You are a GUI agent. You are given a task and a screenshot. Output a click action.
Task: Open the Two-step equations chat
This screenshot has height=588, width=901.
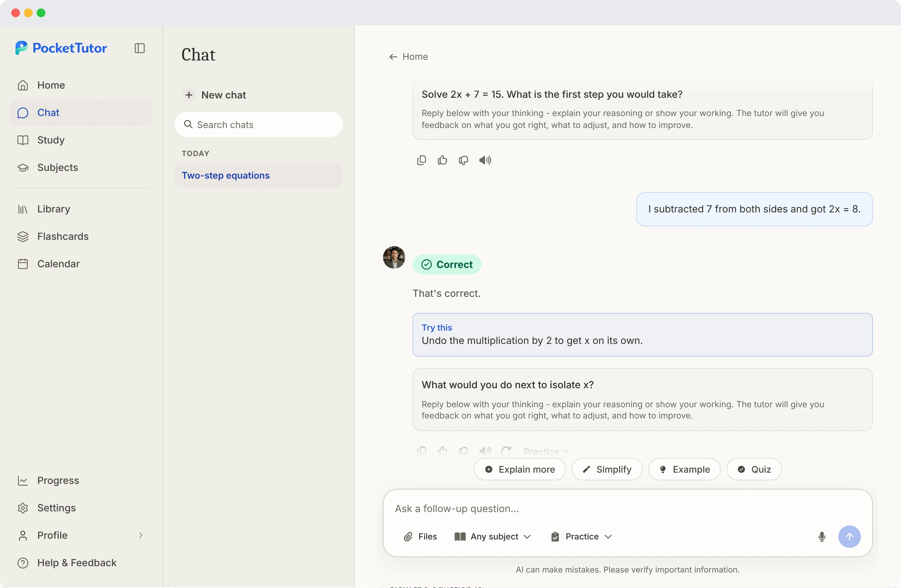tap(259, 175)
